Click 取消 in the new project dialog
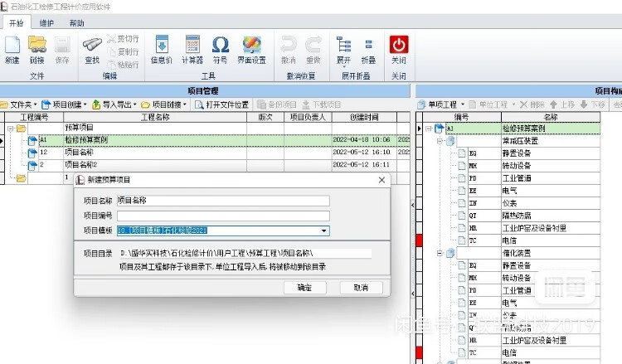 pos(360,288)
